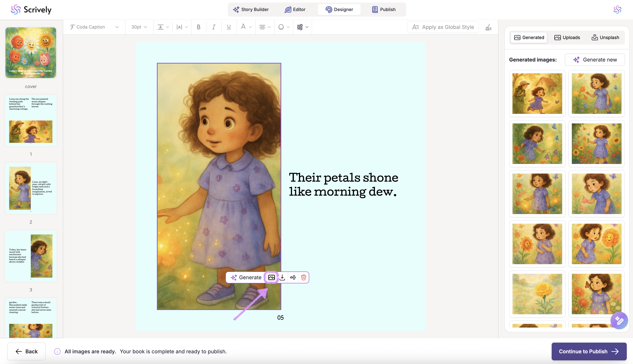
Task: Delete the image with trash icon
Action: click(x=304, y=277)
